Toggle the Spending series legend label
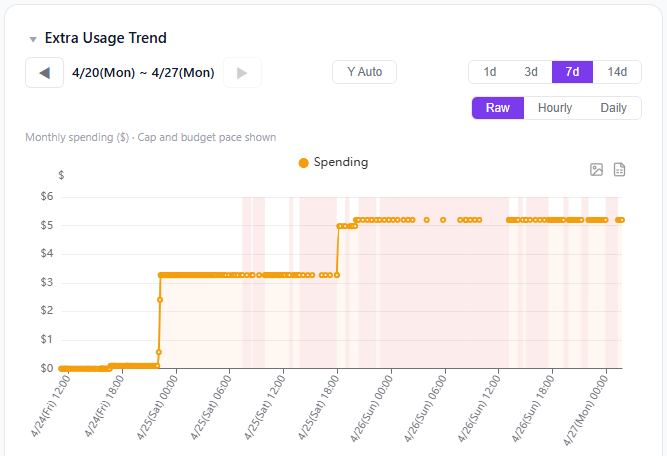The width and height of the screenshot is (667, 456). click(x=341, y=162)
